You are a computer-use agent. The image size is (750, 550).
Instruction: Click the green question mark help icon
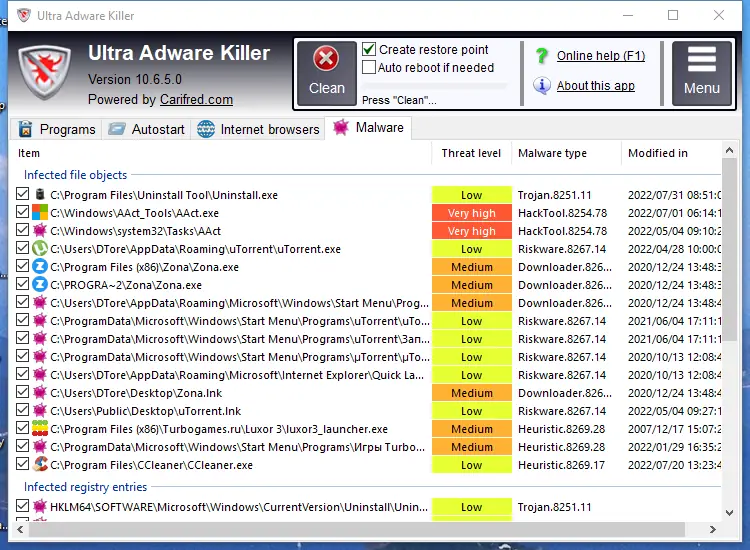(x=542, y=56)
